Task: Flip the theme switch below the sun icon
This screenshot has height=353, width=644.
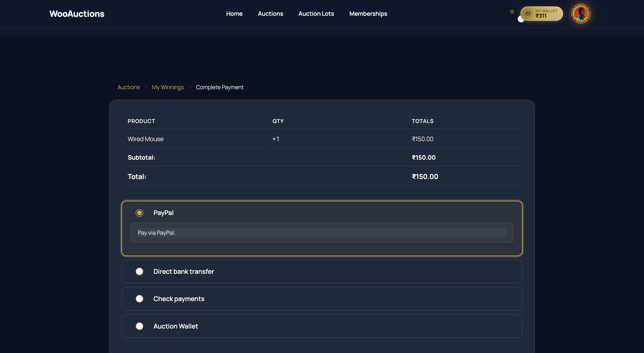Action: click(x=521, y=20)
